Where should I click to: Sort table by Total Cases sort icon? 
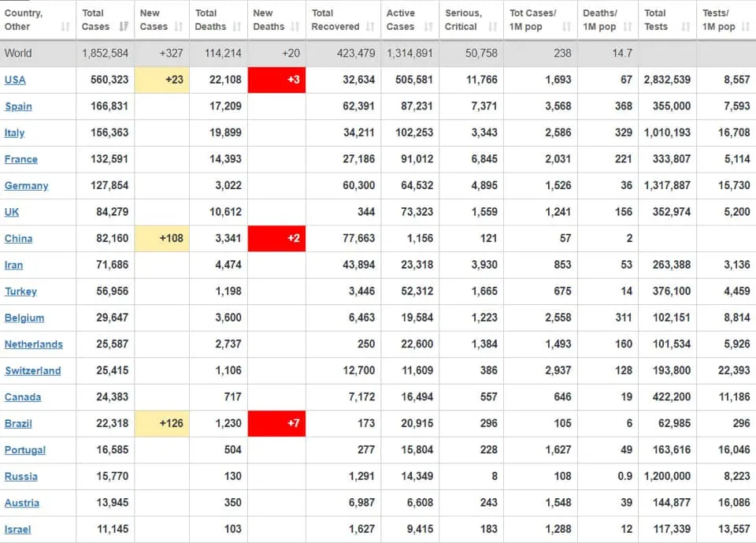(124, 27)
